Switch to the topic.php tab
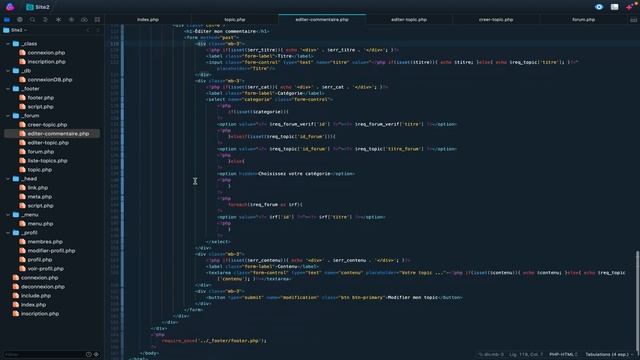Viewport: 640px width, 360px height. (235, 20)
